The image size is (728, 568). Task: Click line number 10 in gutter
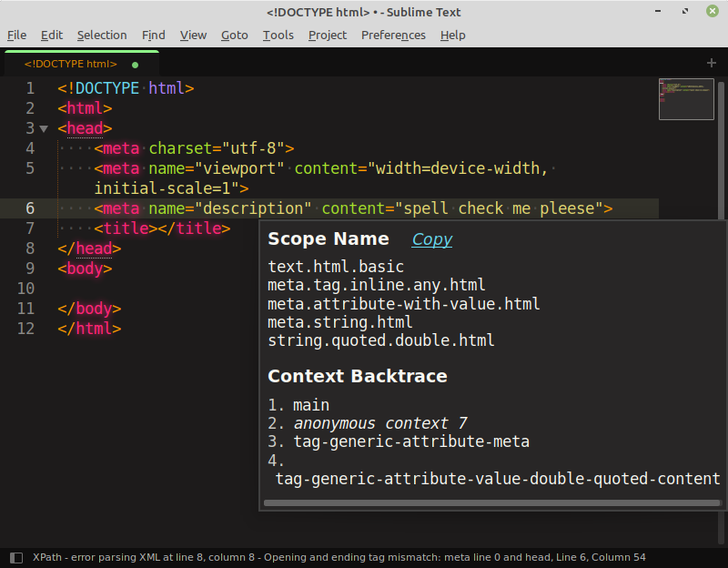26,289
